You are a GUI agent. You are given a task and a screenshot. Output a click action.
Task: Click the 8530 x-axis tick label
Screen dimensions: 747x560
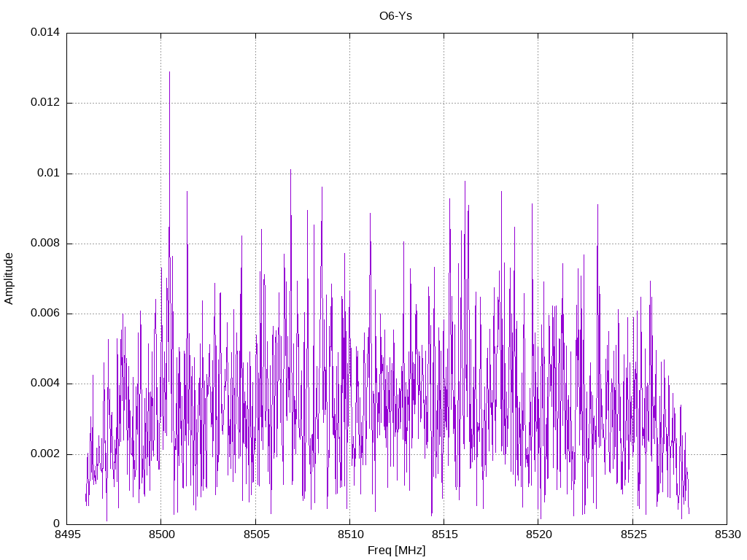point(727,534)
